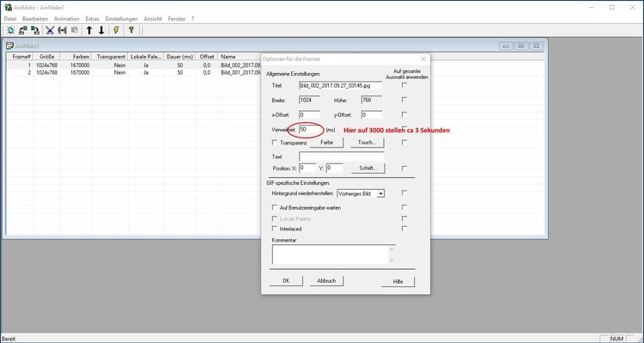Open the Animation menu

pyautogui.click(x=66, y=19)
